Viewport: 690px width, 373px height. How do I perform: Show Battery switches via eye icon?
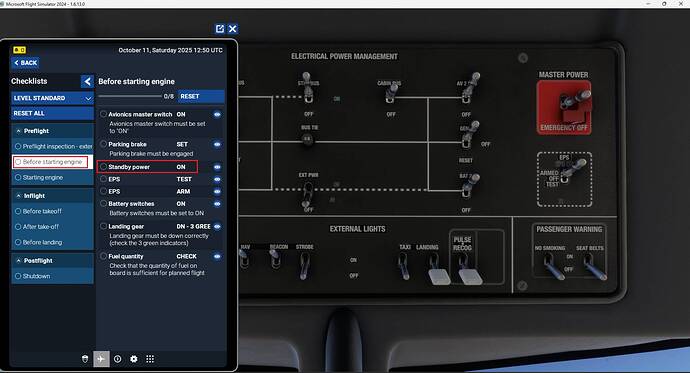[217, 204]
